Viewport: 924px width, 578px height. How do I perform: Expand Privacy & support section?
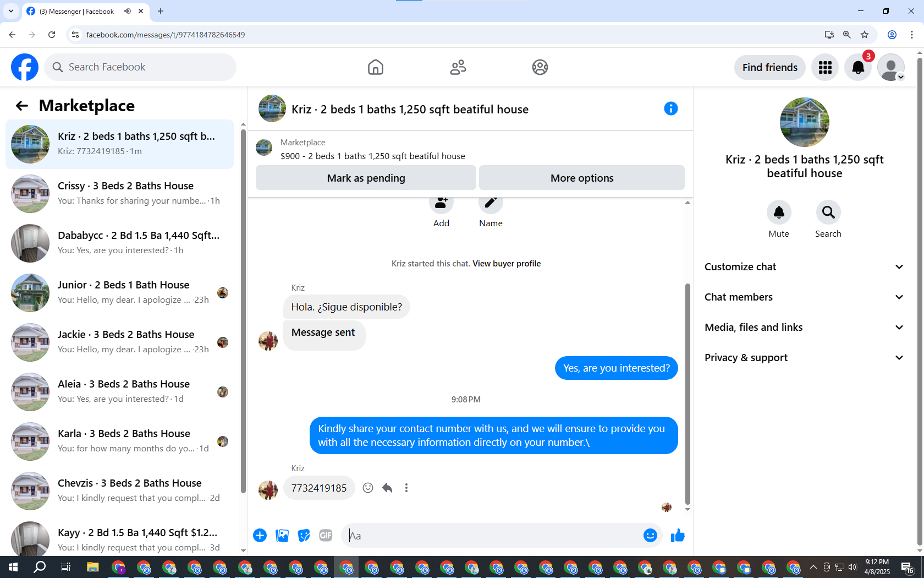[804, 358]
